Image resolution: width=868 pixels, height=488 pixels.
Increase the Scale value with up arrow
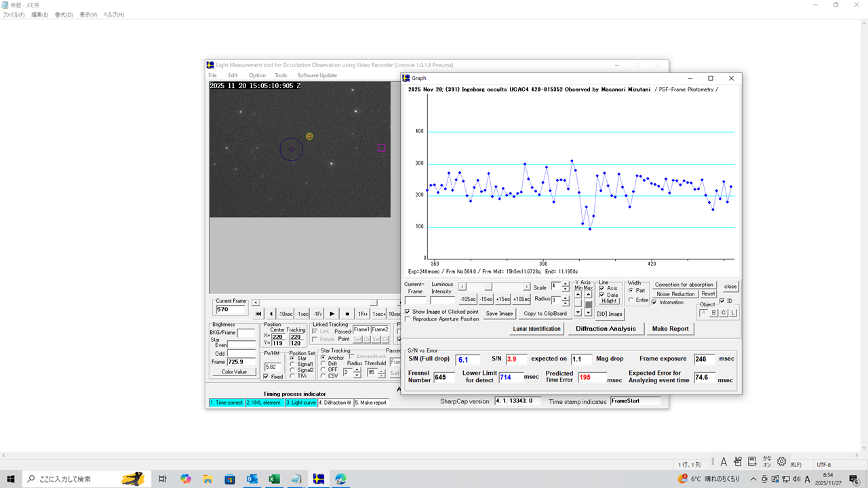click(566, 284)
